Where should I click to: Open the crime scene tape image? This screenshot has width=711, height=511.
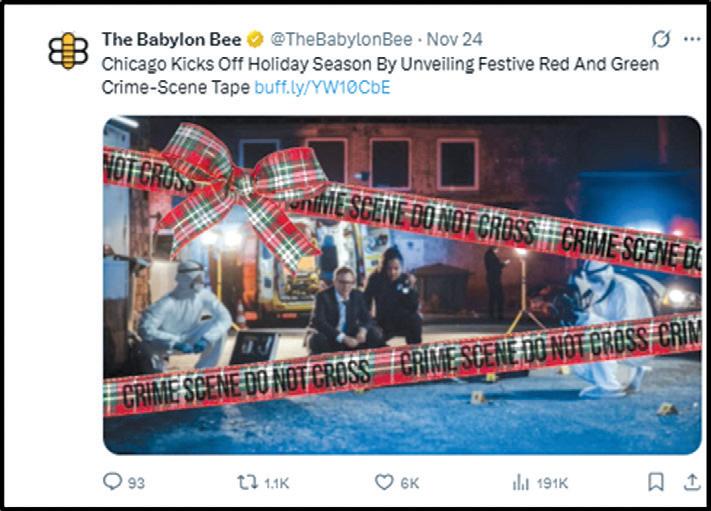(x=402, y=285)
